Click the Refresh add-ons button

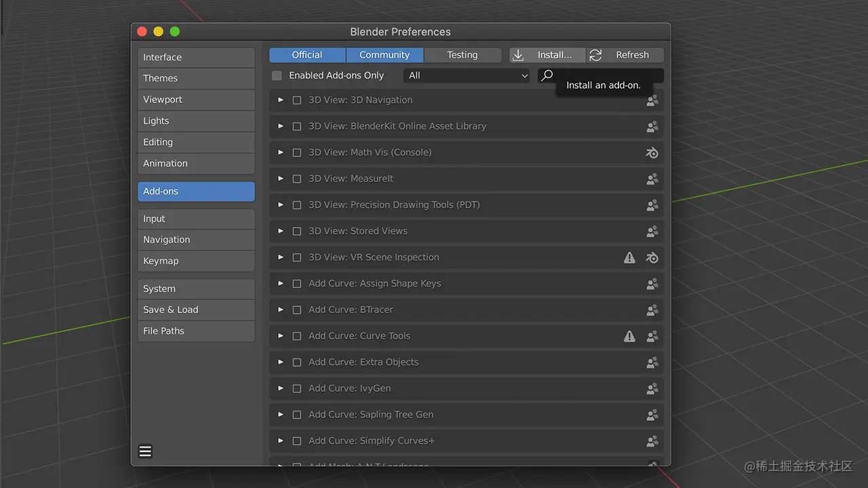click(625, 55)
